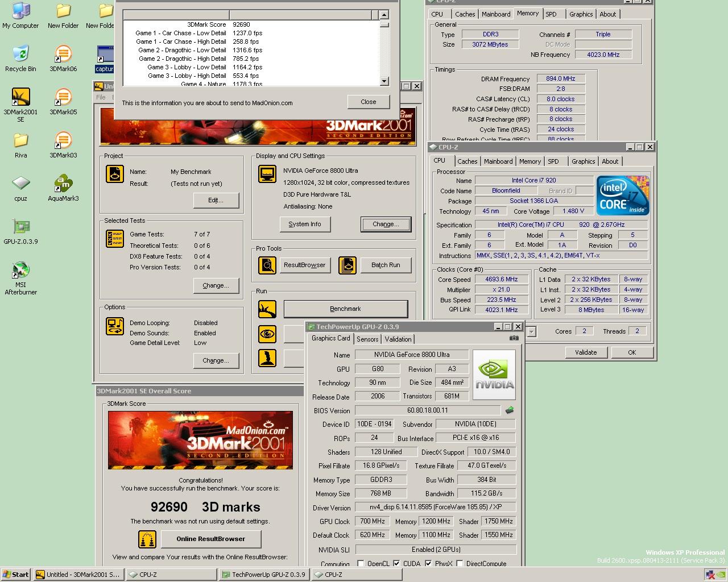Open My Computer desktop icon
Viewport: 728px width, 582px height.
tap(20, 16)
